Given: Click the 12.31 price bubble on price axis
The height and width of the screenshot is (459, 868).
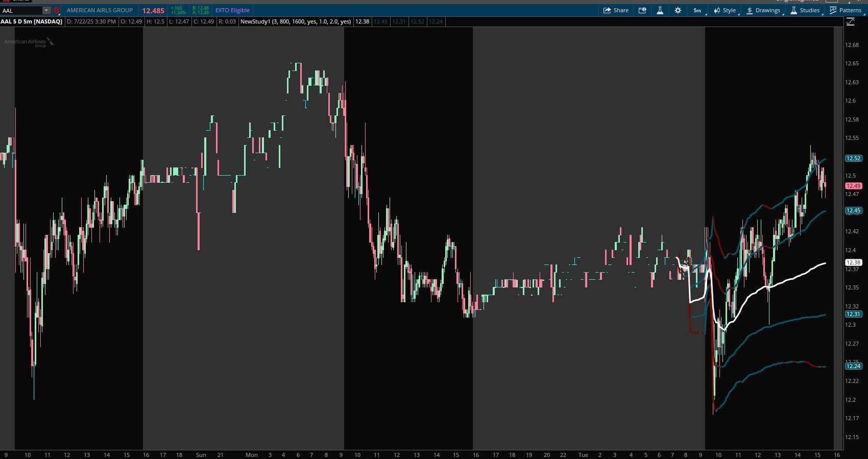Looking at the screenshot, I should point(854,314).
